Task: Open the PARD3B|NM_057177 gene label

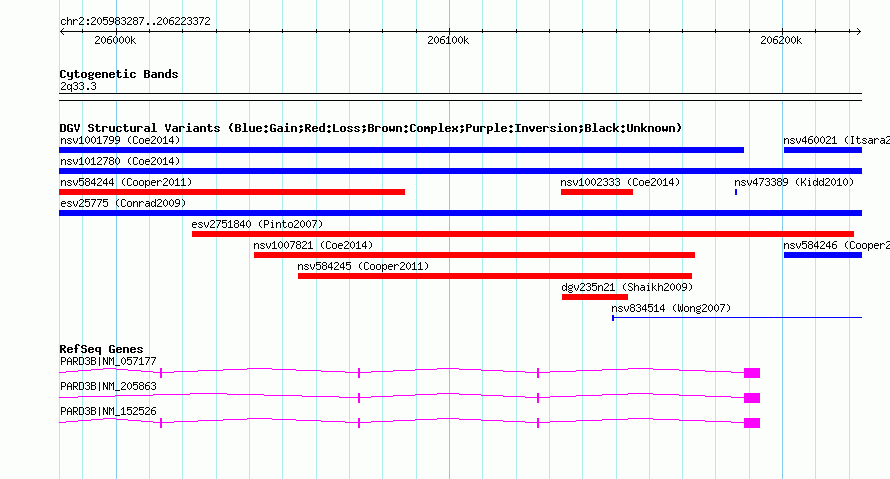Action: point(108,362)
